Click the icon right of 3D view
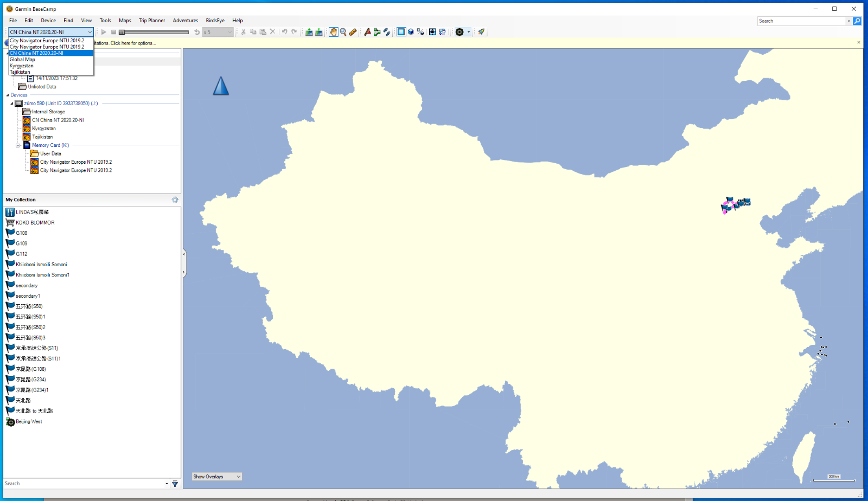Viewport: 868px width, 501px height. pyautogui.click(x=420, y=32)
